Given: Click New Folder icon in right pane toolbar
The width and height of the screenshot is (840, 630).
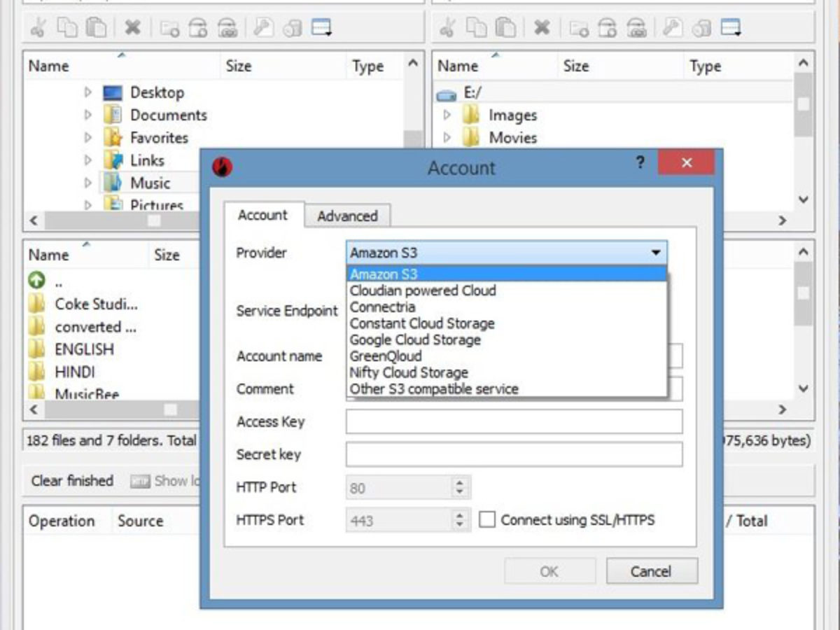Looking at the screenshot, I should click(578, 28).
